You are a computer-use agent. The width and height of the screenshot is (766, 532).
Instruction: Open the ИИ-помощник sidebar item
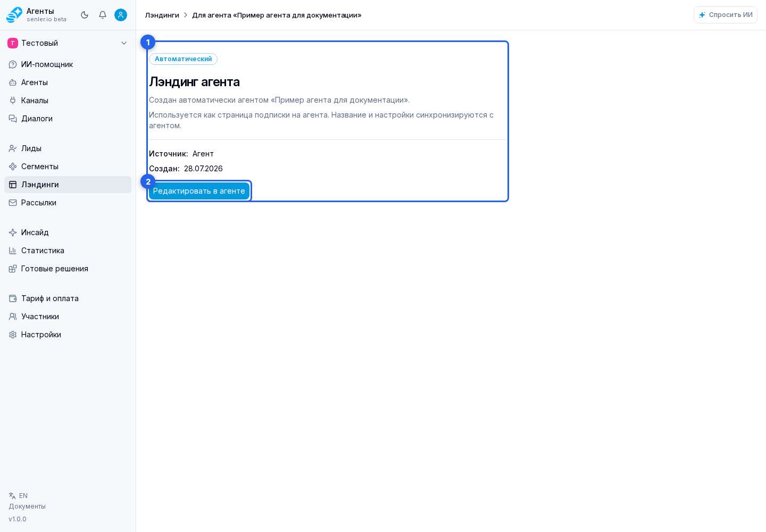coord(68,64)
